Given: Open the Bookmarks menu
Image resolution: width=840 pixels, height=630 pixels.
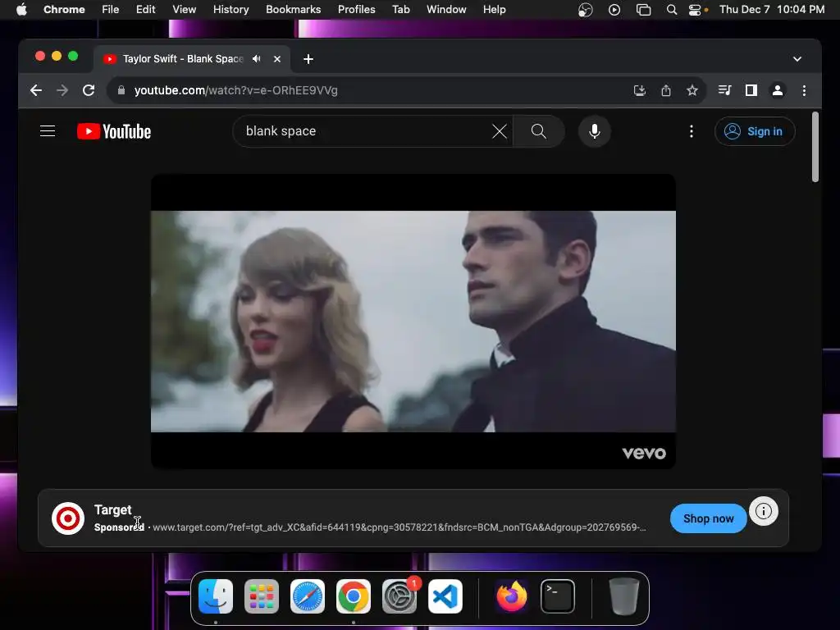Looking at the screenshot, I should click(293, 10).
